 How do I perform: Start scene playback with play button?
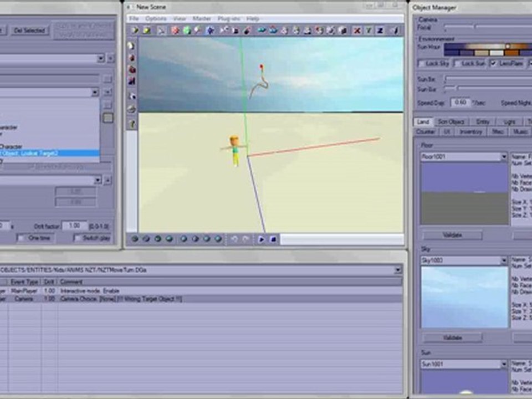click(262, 239)
